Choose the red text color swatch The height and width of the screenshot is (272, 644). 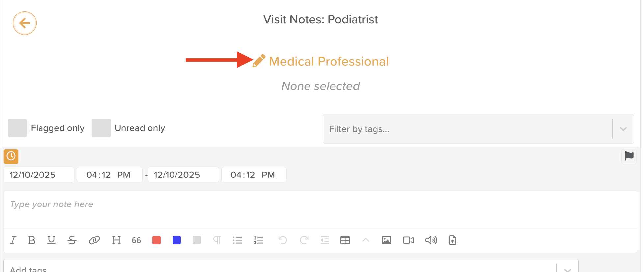(157, 240)
